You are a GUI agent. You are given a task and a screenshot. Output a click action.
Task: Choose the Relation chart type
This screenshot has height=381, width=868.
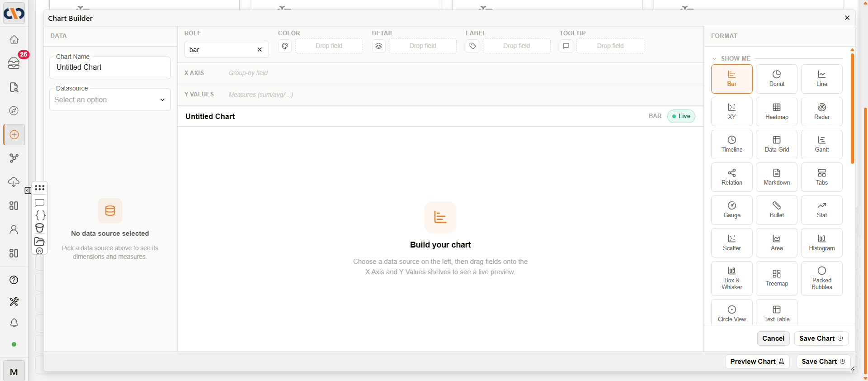pyautogui.click(x=731, y=177)
